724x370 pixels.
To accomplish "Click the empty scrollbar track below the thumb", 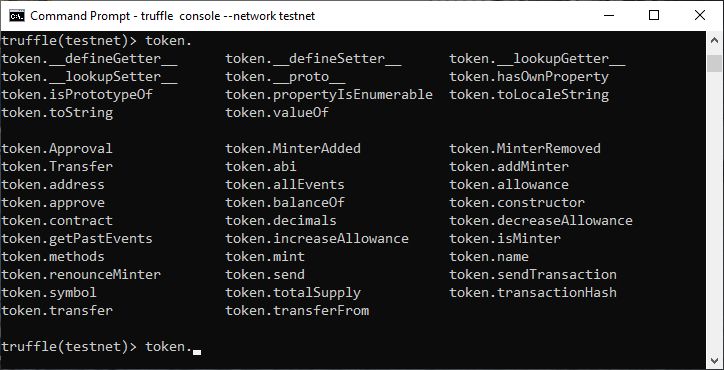I will pos(714,210).
